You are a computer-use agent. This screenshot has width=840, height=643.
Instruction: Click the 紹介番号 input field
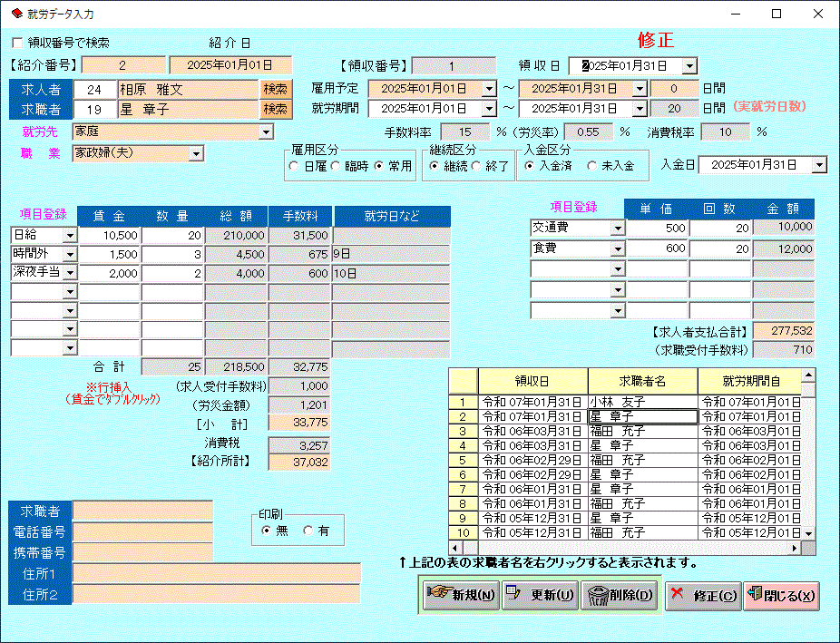tap(123, 66)
